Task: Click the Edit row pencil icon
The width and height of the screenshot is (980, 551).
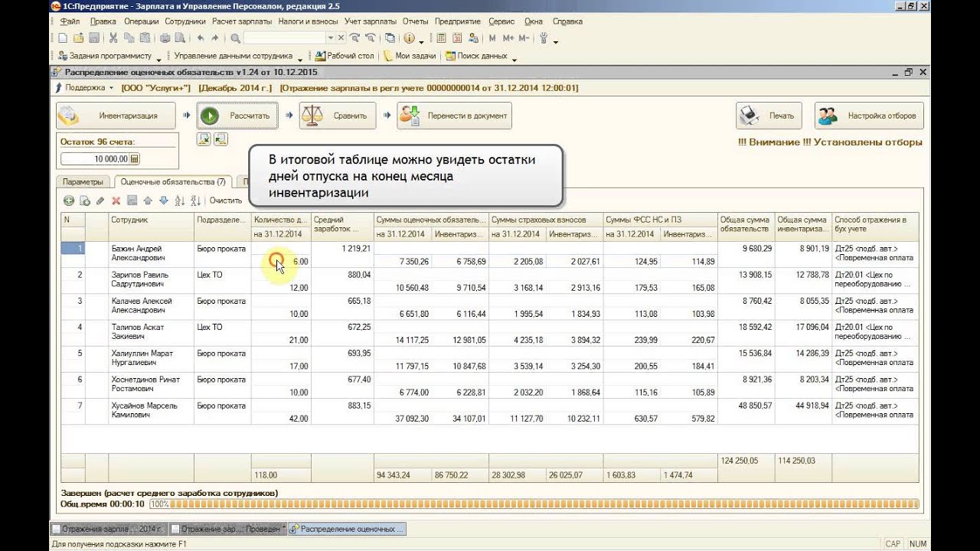Action: click(x=100, y=201)
